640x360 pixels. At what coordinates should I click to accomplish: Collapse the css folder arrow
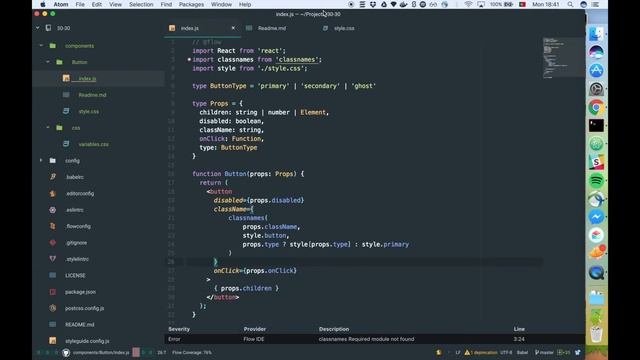pyautogui.click(x=48, y=128)
